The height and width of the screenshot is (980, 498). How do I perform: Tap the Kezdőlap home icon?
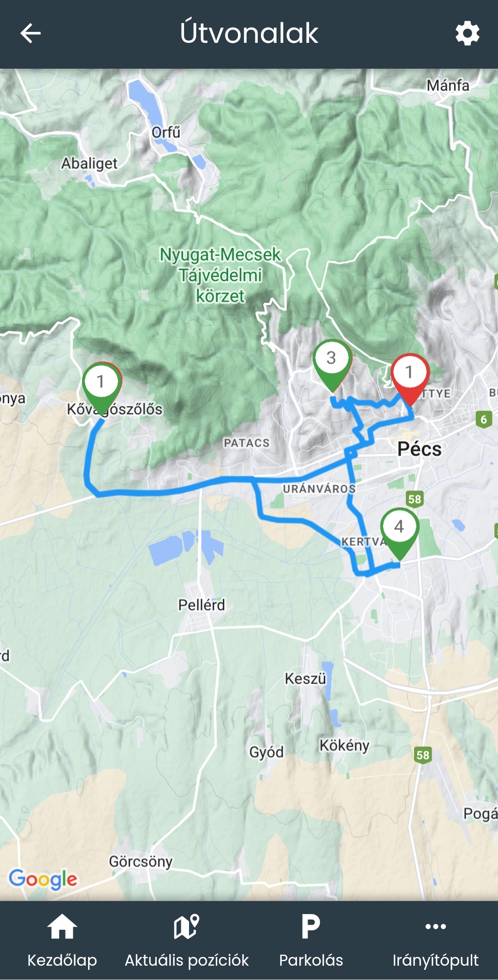point(62,926)
